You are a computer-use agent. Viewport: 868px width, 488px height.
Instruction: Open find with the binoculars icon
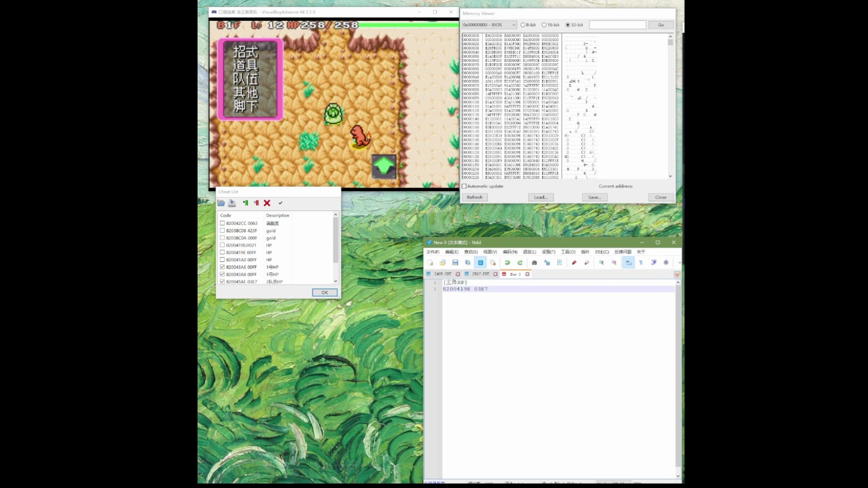coord(534,263)
